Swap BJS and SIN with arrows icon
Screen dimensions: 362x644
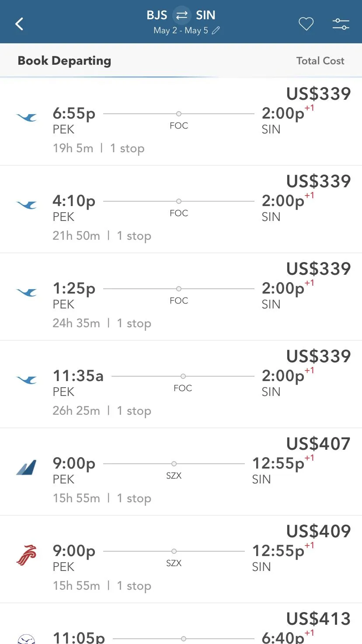pos(181,15)
